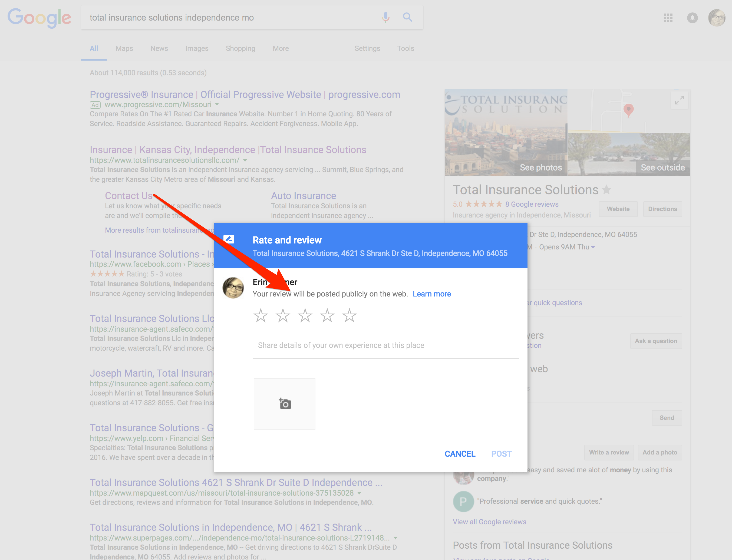Click the Website button
The height and width of the screenshot is (560, 732).
[618, 209]
